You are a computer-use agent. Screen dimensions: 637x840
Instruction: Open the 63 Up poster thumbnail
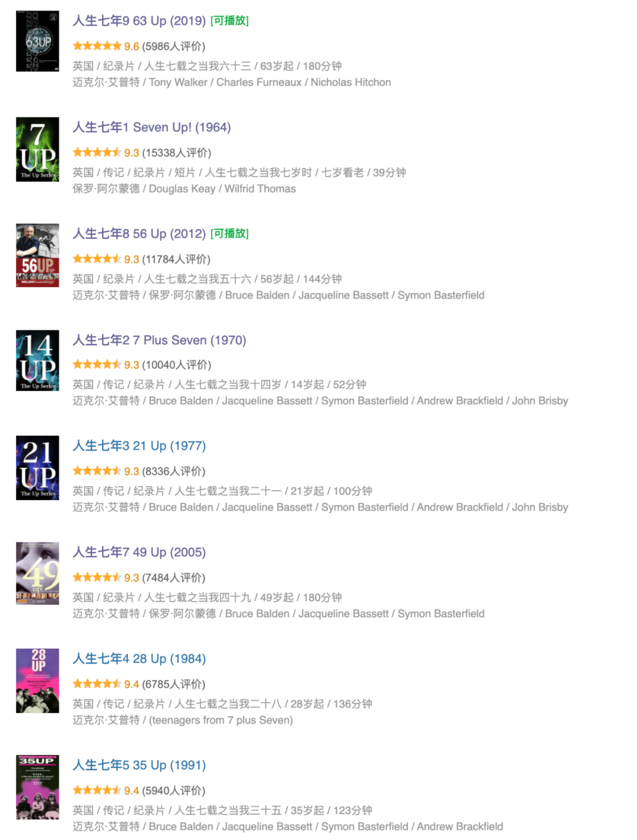click(37, 41)
